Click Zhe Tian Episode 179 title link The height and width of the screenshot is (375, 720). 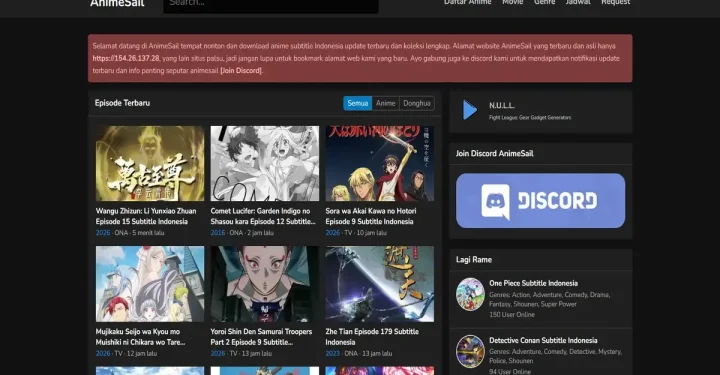click(372, 337)
